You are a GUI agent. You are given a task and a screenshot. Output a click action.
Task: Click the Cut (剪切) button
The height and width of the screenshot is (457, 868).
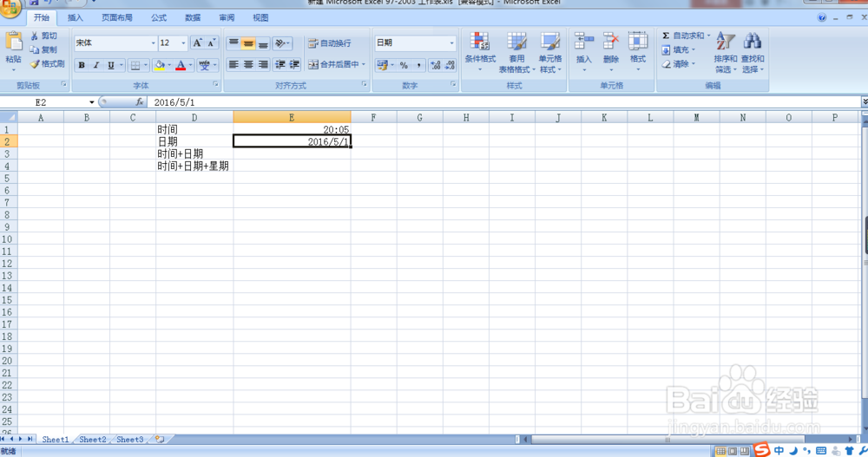click(x=43, y=36)
